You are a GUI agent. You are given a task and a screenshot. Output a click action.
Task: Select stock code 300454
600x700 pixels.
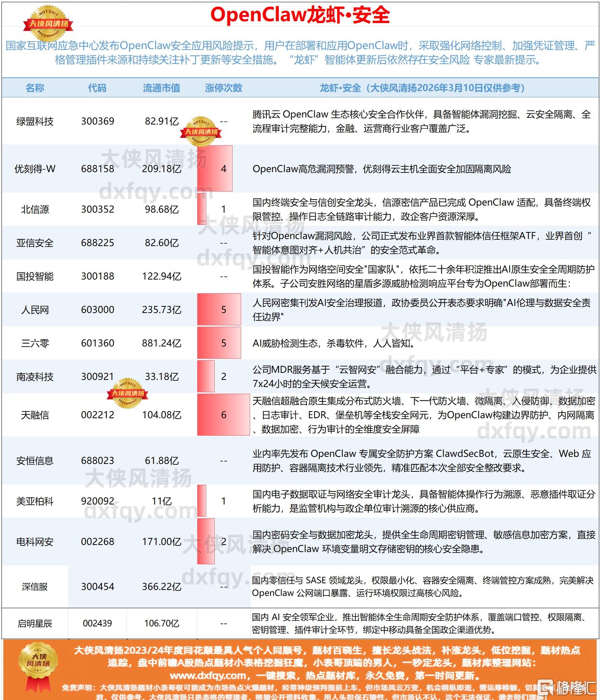pyautogui.click(x=98, y=587)
